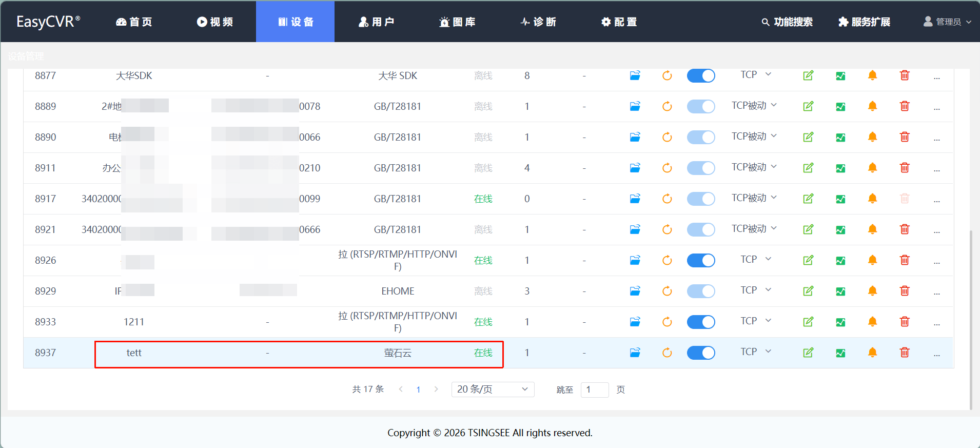Expand 管理员 account menu

tap(947, 22)
